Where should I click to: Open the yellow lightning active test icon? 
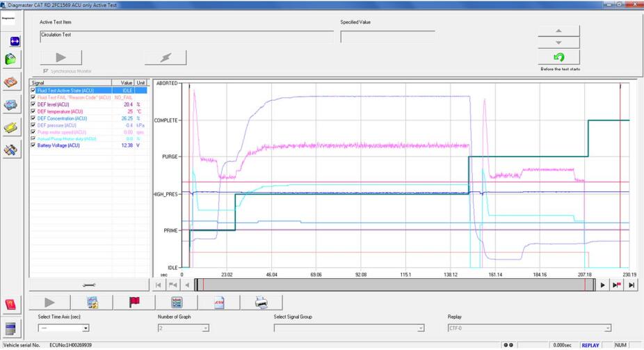tap(10, 128)
